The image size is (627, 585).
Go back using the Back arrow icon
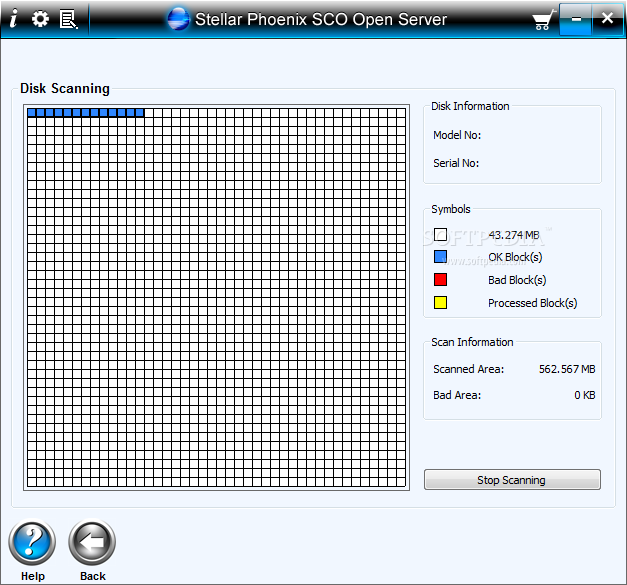point(92,542)
